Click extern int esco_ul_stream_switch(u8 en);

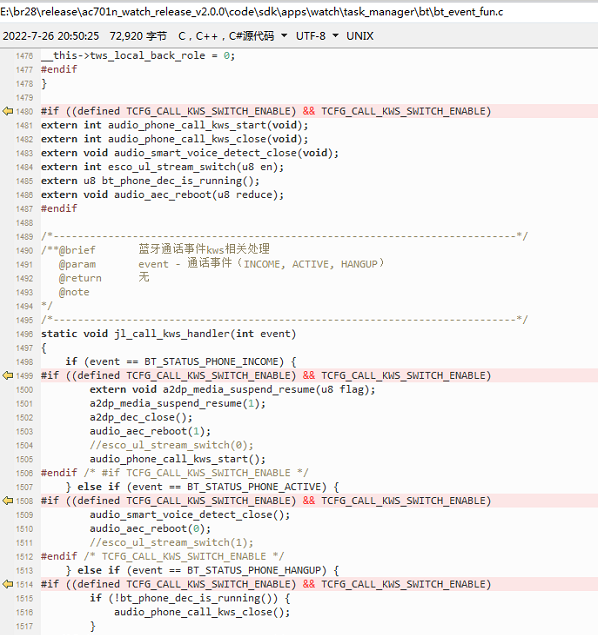point(162,167)
